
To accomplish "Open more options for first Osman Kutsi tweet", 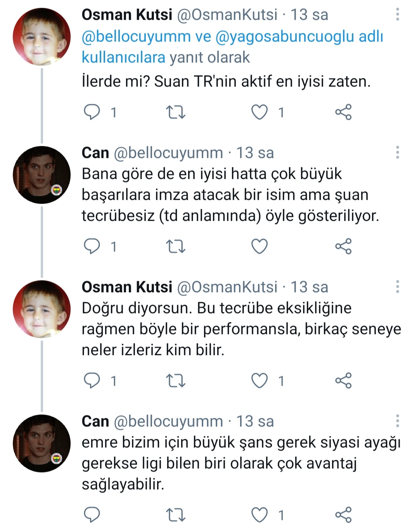I will coord(397,15).
